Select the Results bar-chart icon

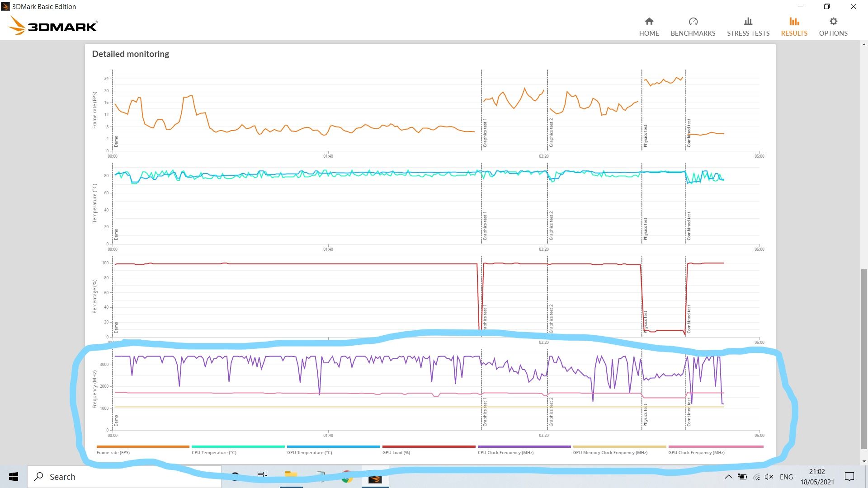pyautogui.click(x=794, y=21)
